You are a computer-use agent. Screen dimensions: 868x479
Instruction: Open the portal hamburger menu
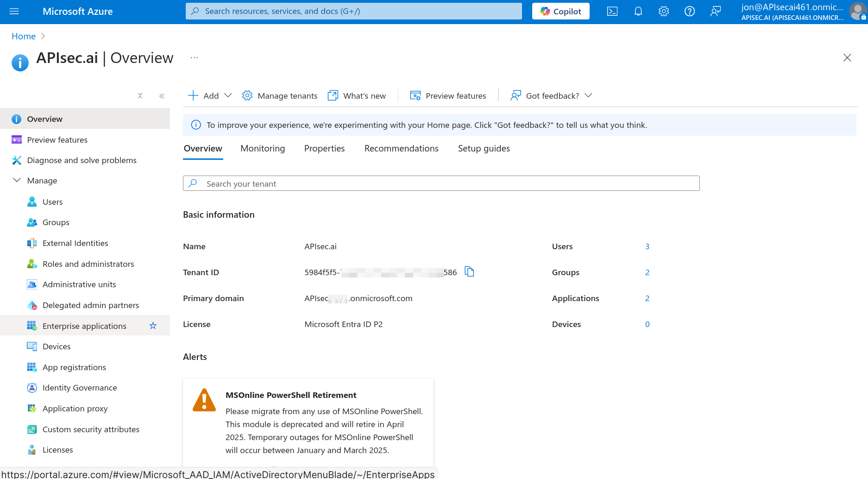[x=14, y=12]
